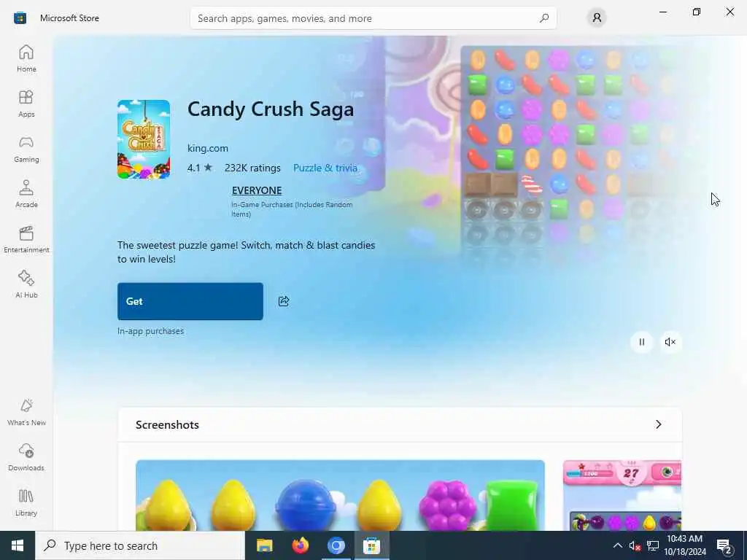This screenshot has width=747, height=560.
Task: Open the clock showing 10:43 AM
Action: [x=684, y=545]
